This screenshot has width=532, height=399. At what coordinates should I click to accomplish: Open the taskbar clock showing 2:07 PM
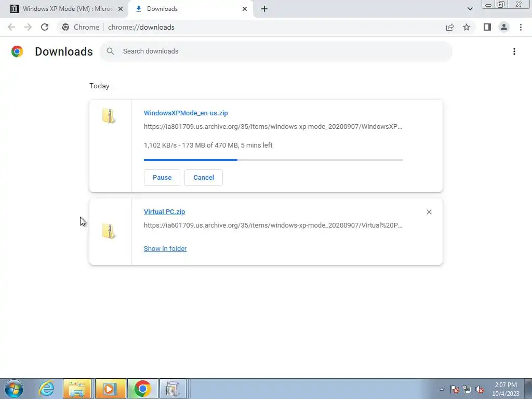pyautogui.click(x=506, y=389)
